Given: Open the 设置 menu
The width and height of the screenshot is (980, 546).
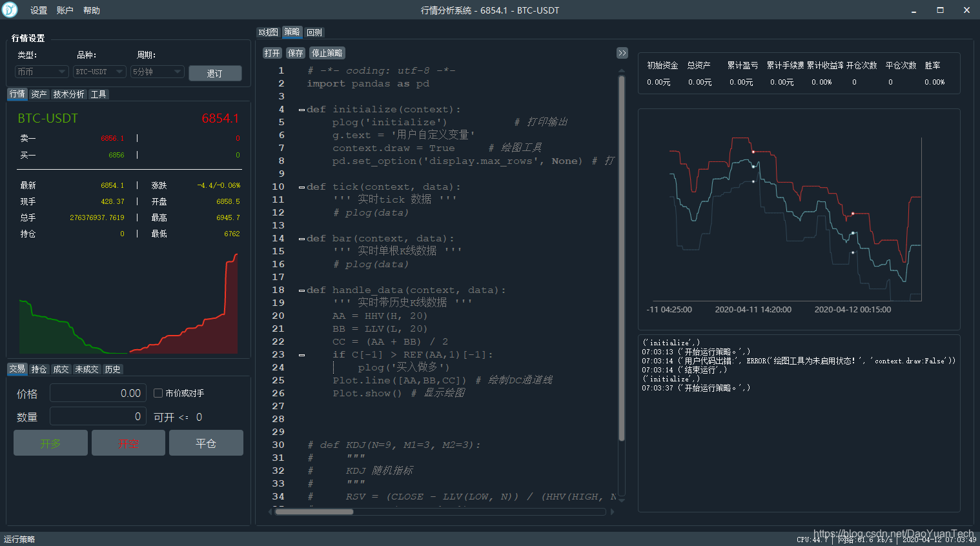Looking at the screenshot, I should 39,10.
